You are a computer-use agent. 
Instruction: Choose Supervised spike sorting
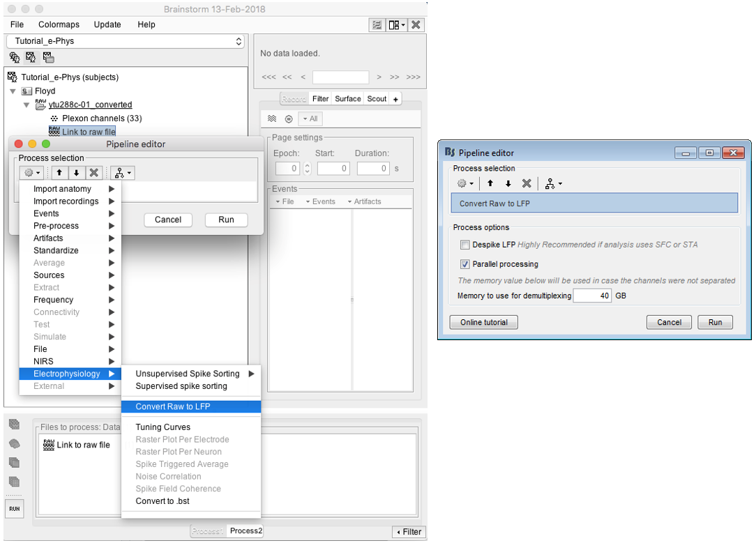pos(191,386)
